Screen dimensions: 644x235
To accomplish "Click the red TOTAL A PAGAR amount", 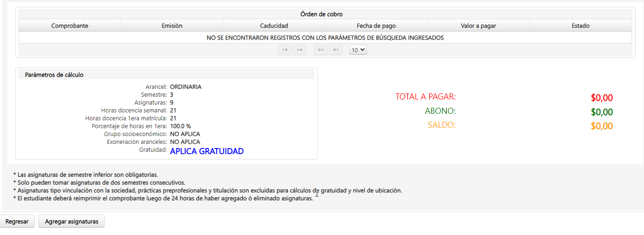I will click(x=601, y=98).
